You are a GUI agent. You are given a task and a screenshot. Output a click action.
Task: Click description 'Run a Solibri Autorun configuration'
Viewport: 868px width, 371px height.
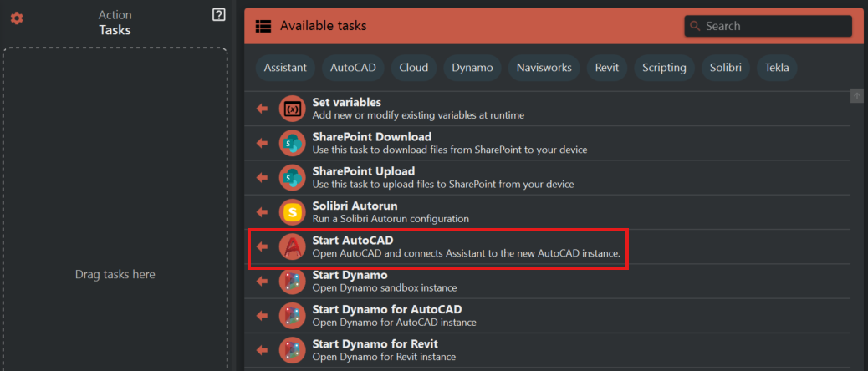pos(391,219)
